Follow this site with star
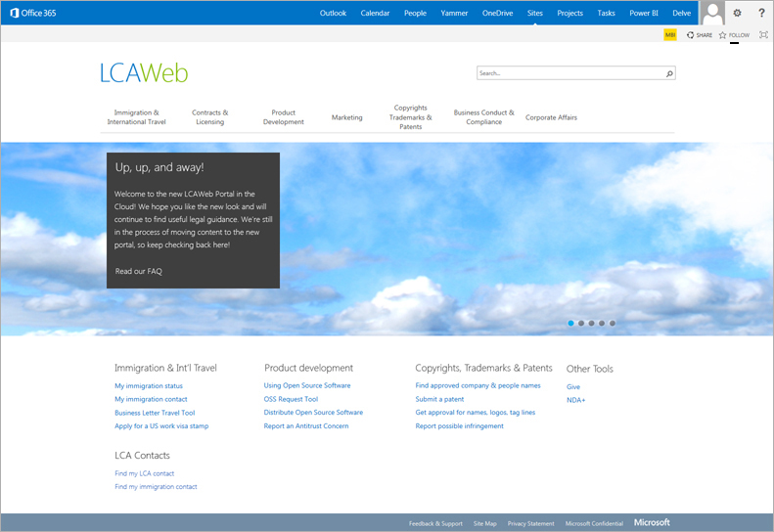This screenshot has height=532, width=774. coord(734,35)
